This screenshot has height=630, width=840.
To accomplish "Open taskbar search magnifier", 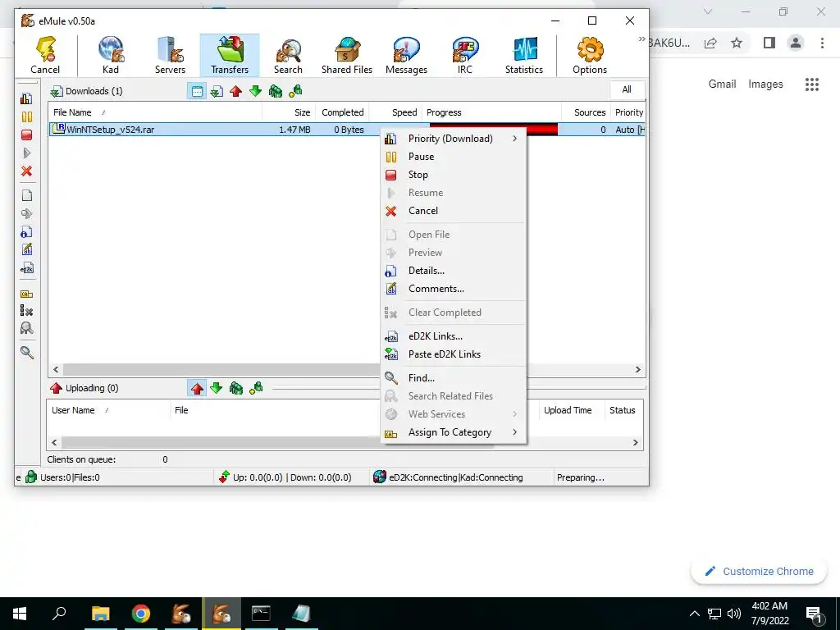I will (59, 614).
